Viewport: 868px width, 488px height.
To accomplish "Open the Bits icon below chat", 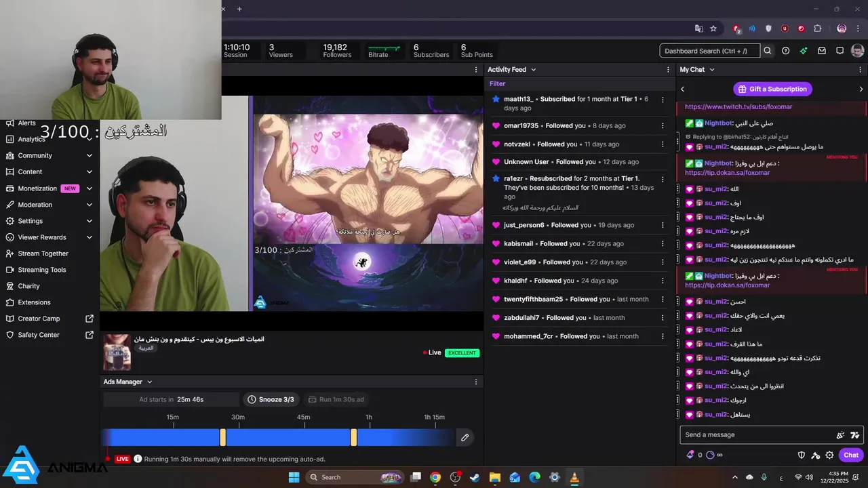I will click(x=690, y=455).
